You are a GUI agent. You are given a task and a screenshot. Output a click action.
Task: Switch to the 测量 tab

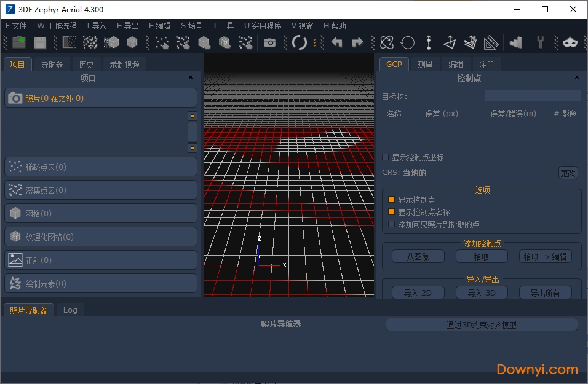coord(425,64)
